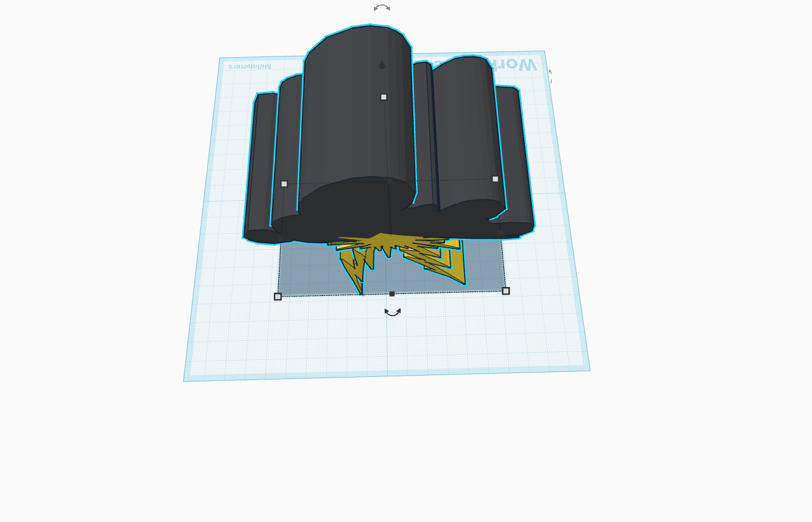Click the right white side resize handle
Viewport: 812px width, 522px height.
point(496,179)
